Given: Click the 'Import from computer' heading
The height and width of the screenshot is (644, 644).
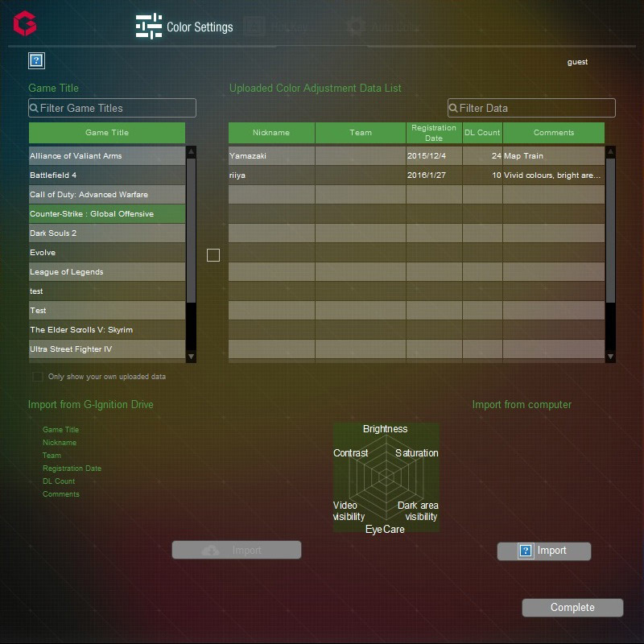Looking at the screenshot, I should pyautogui.click(x=522, y=405).
